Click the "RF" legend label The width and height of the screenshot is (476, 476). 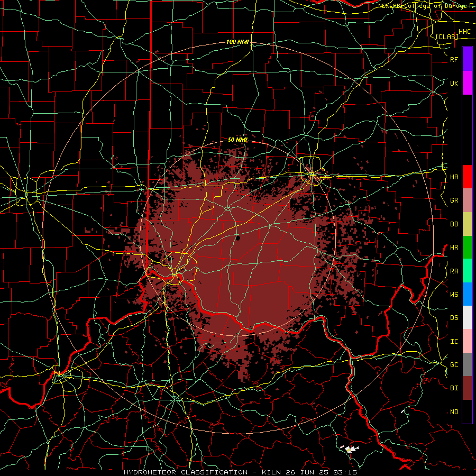point(454,59)
